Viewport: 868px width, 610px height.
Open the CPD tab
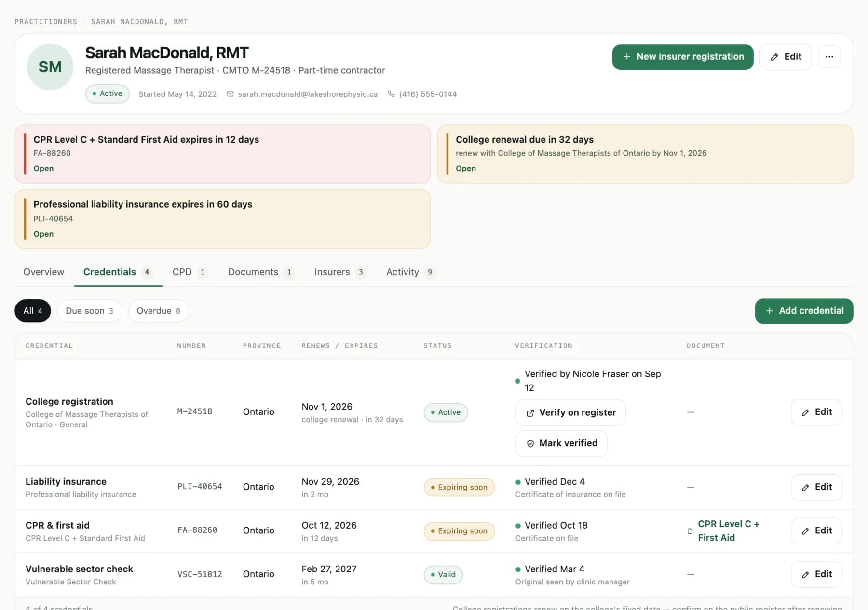[x=190, y=272]
